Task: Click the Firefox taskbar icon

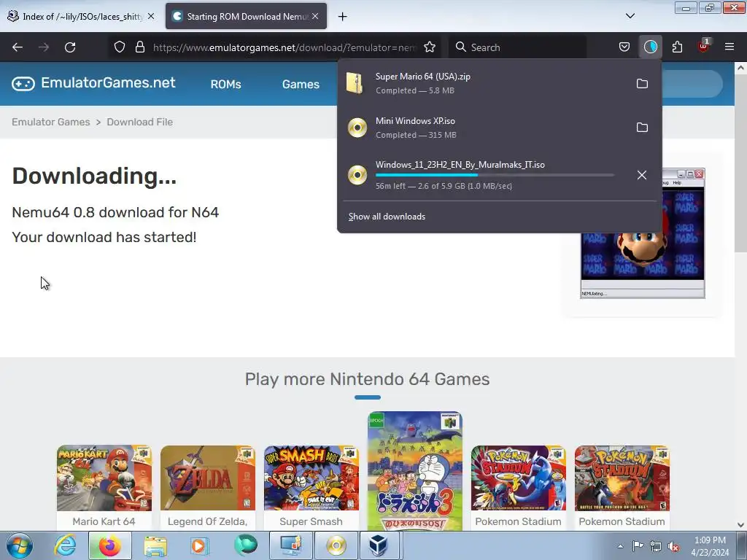Action: point(109,545)
